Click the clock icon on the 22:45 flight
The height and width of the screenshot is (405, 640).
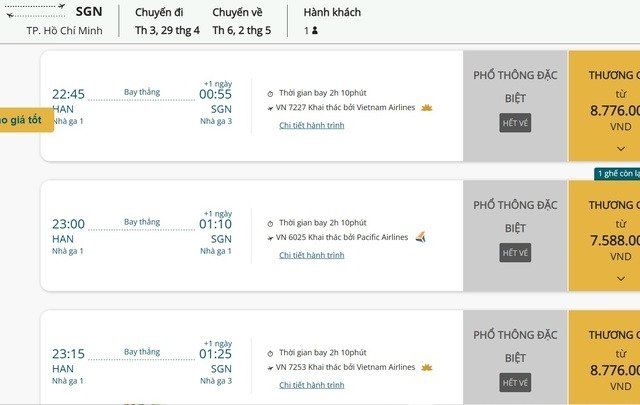270,93
